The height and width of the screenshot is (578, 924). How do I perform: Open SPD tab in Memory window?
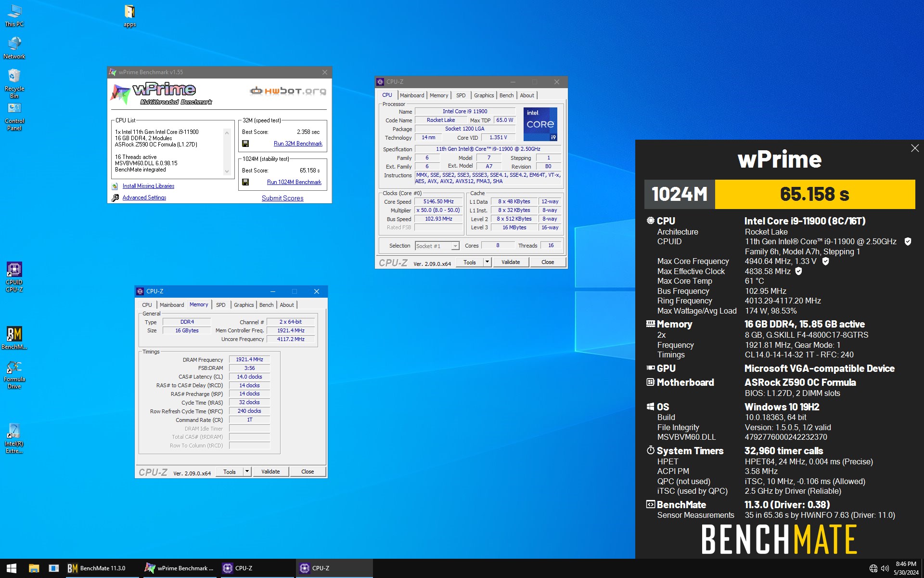[220, 305]
